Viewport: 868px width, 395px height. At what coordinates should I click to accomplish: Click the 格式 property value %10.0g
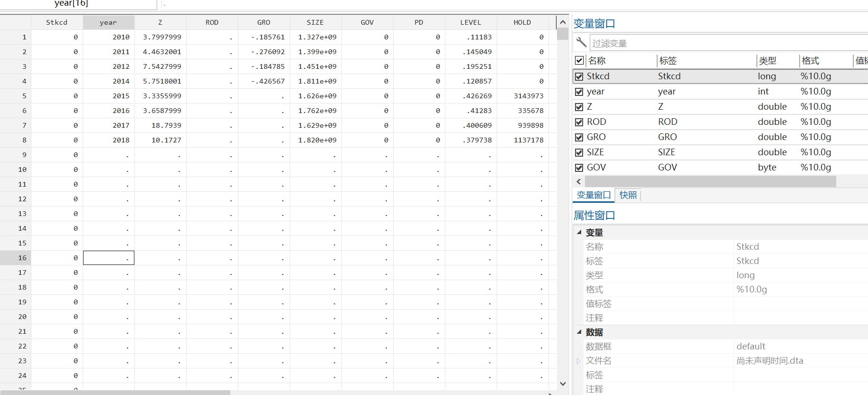pos(752,290)
